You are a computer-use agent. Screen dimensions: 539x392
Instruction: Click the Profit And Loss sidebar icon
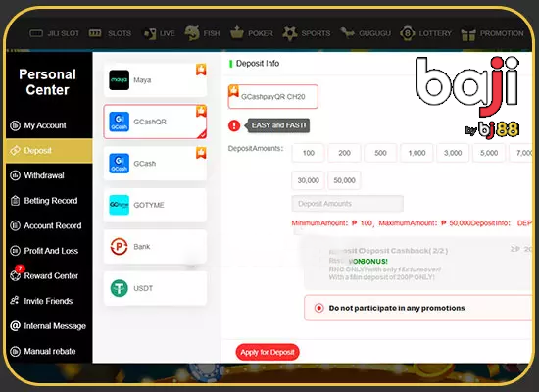[x=15, y=251]
